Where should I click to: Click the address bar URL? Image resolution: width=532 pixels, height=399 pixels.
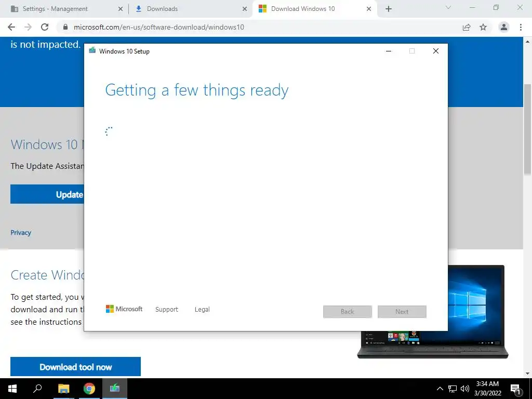[x=159, y=27]
